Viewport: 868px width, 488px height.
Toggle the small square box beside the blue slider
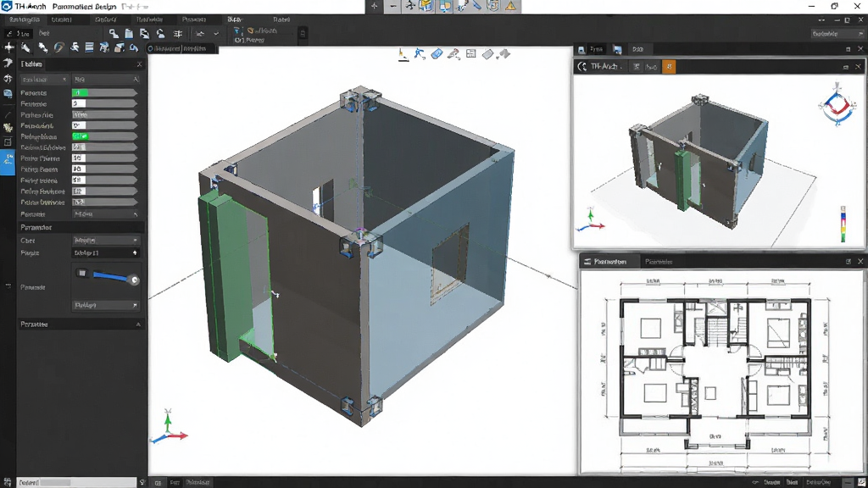click(x=82, y=273)
